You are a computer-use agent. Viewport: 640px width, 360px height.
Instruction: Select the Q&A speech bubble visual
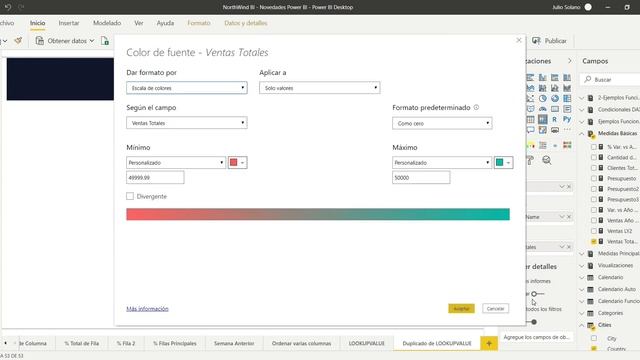[530, 130]
